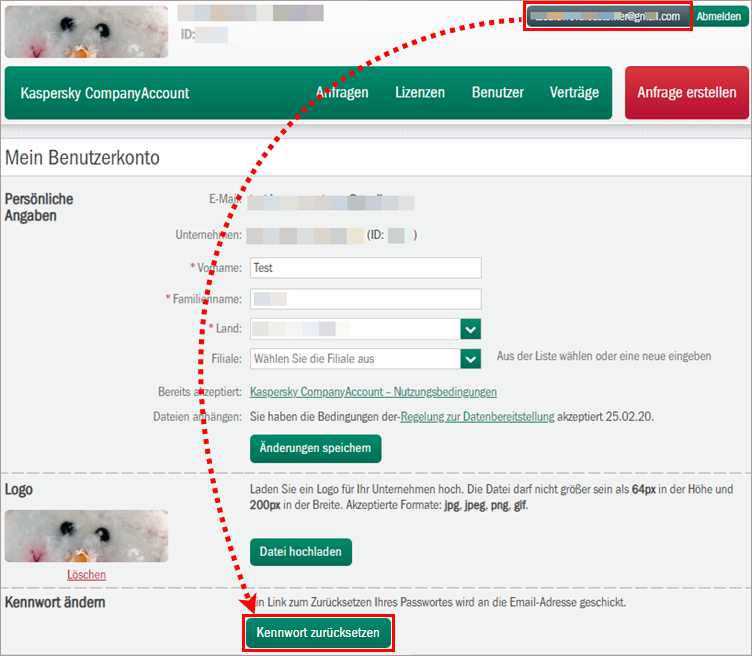
Task: Click the Vorname field containing Test
Action: pyautogui.click(x=365, y=268)
